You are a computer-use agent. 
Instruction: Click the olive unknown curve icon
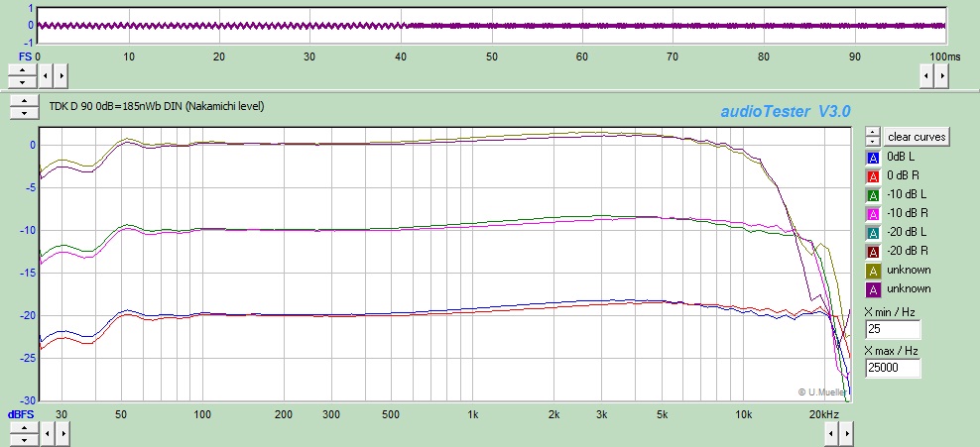873,270
